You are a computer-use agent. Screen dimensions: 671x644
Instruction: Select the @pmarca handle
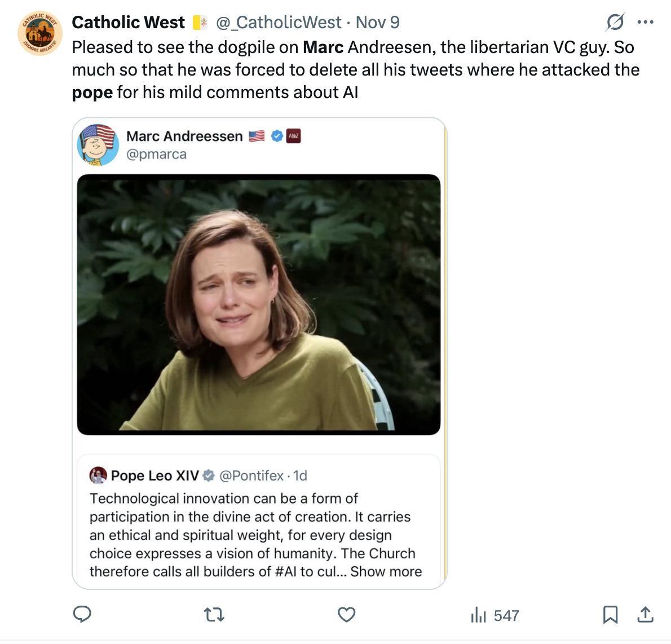[x=156, y=154]
